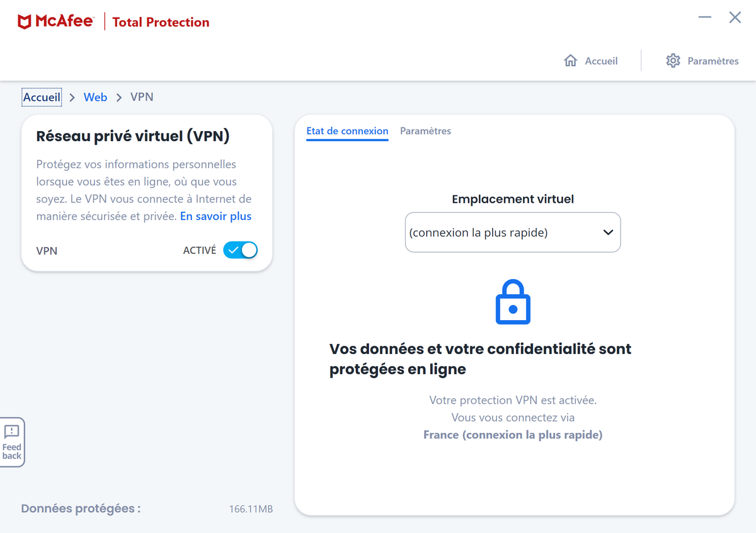Open the En savoir plus link
The image size is (756, 533).
[215, 216]
